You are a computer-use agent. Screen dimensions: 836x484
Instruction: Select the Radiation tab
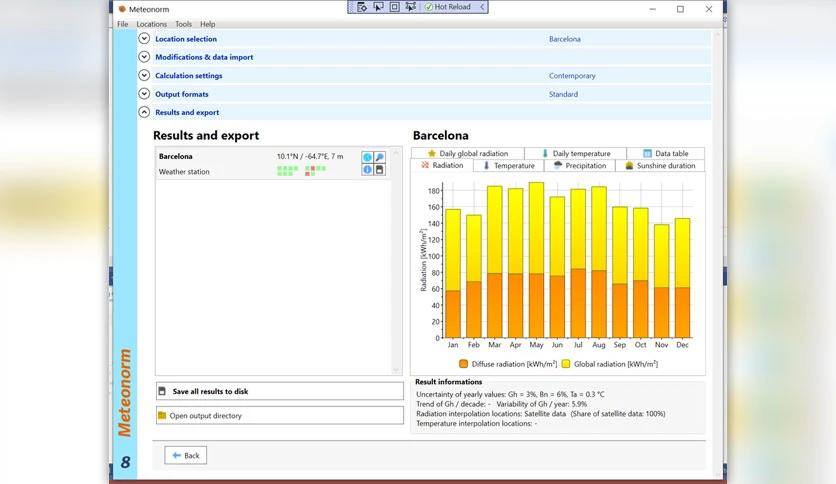tap(442, 165)
